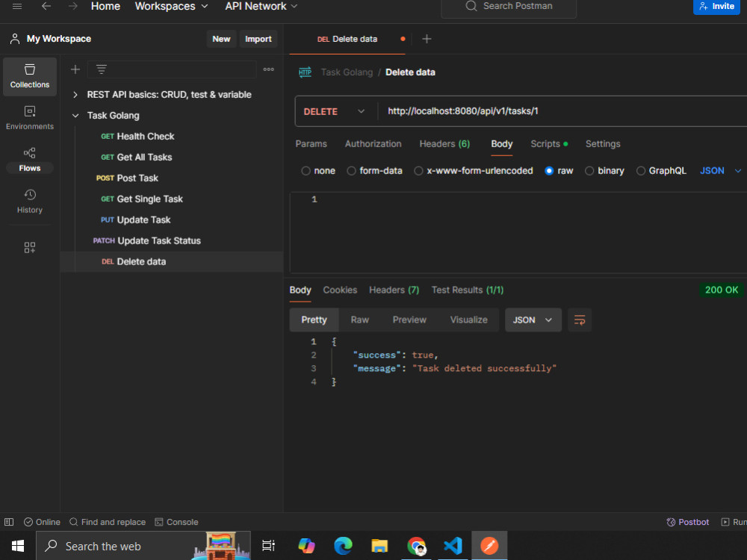
Task: Collapse the Task Golang collection
Action: (x=75, y=116)
